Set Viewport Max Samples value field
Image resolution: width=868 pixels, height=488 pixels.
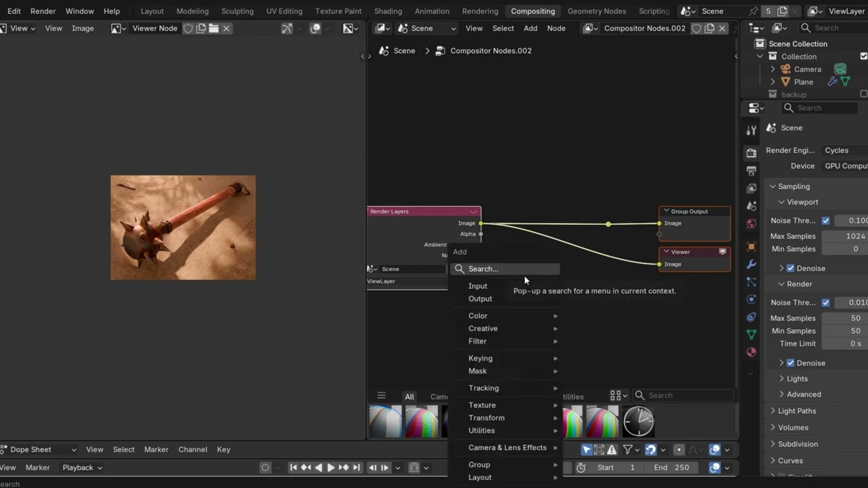[845, 237]
